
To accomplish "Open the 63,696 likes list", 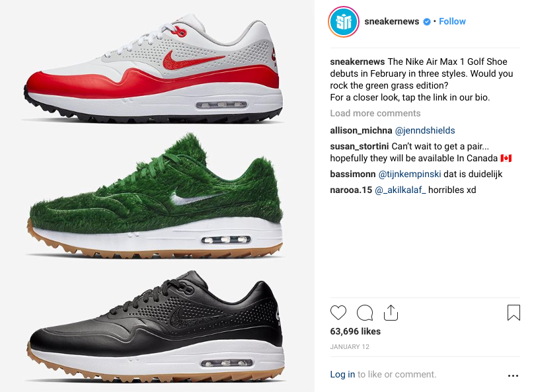I will (355, 331).
